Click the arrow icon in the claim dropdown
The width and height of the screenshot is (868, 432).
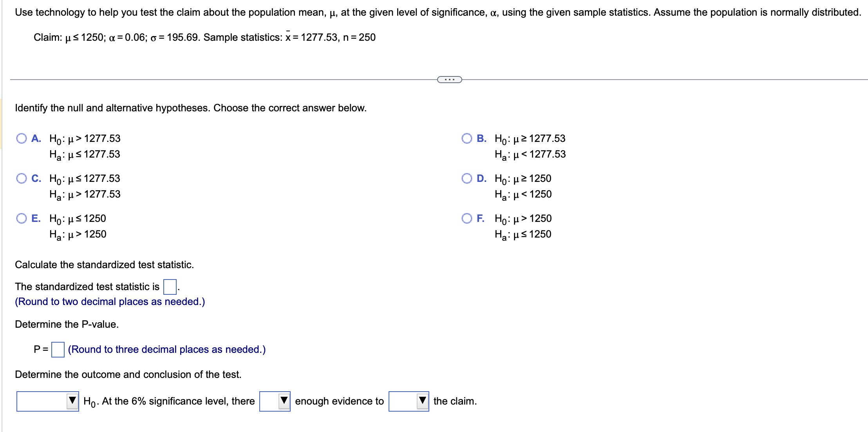coord(422,401)
